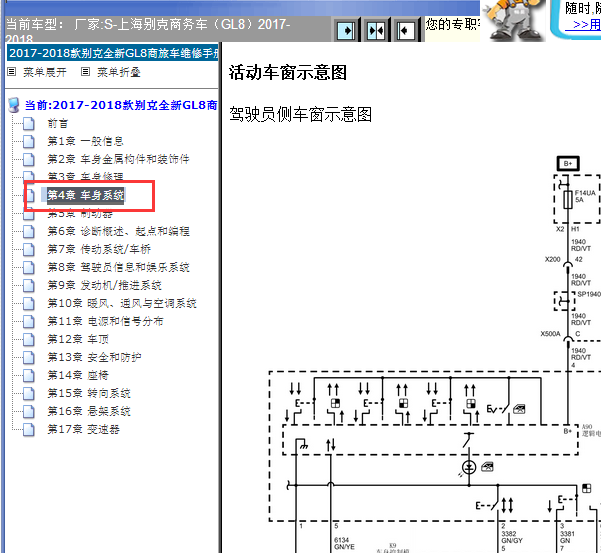This screenshot has width=601, height=553.
Task: Open 前言 in the tree
Action: point(57,123)
